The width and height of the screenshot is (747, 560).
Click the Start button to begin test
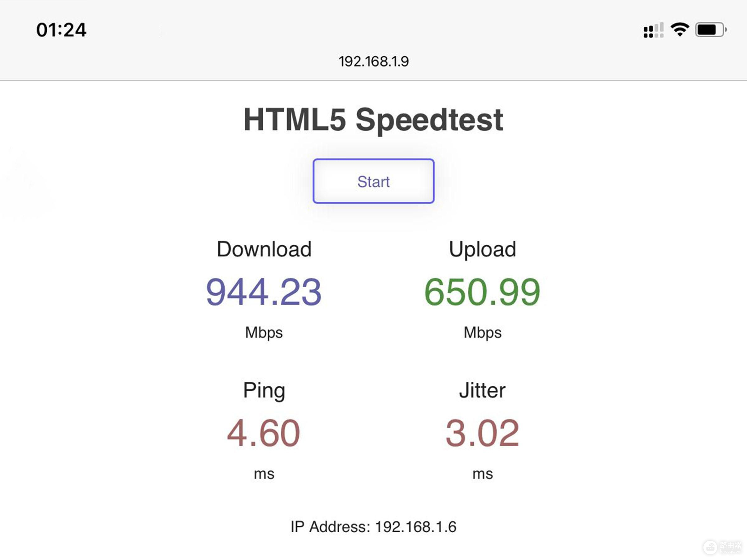373,180
